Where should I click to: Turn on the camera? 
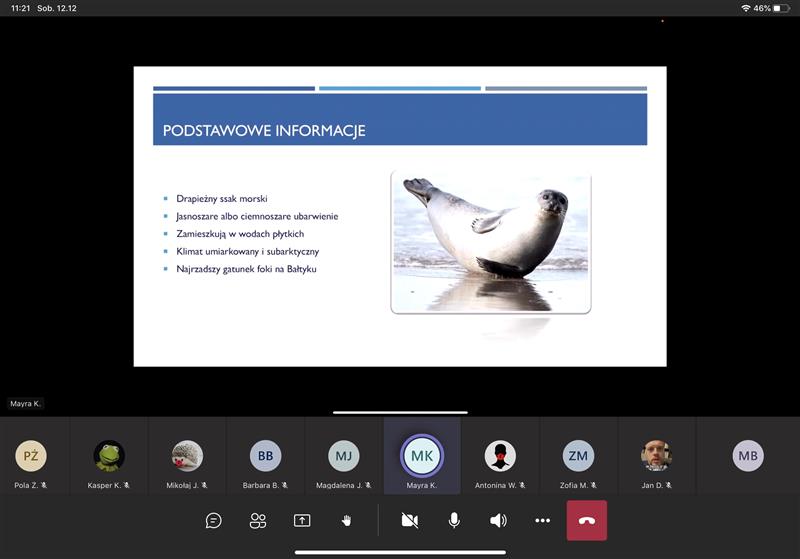click(x=409, y=520)
